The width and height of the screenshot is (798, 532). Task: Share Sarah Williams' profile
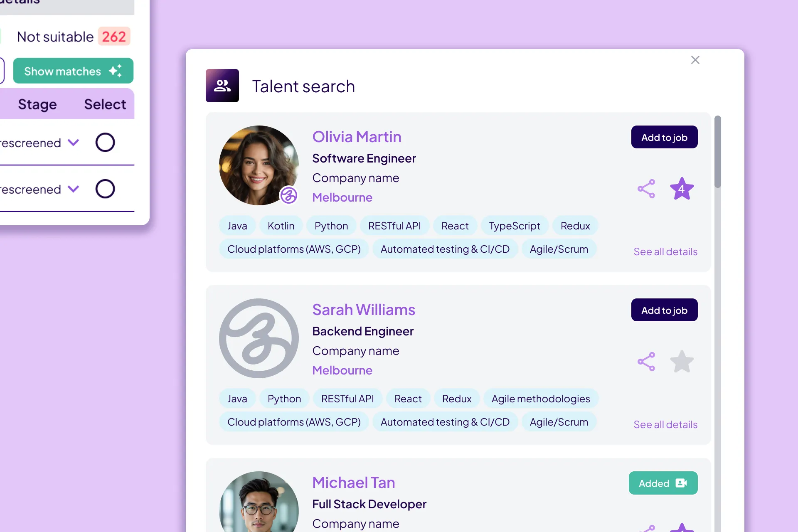click(646, 362)
